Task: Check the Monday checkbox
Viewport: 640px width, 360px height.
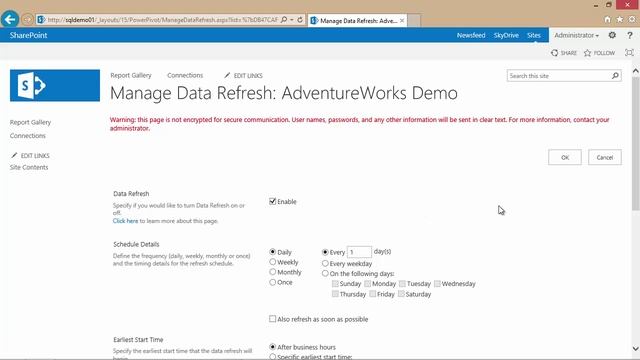Action: (367, 283)
